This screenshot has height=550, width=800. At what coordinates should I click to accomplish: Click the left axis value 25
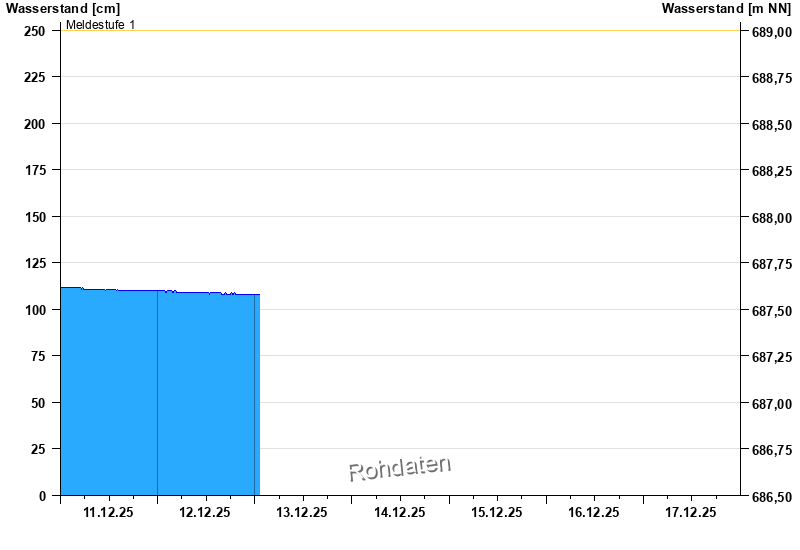[38, 448]
